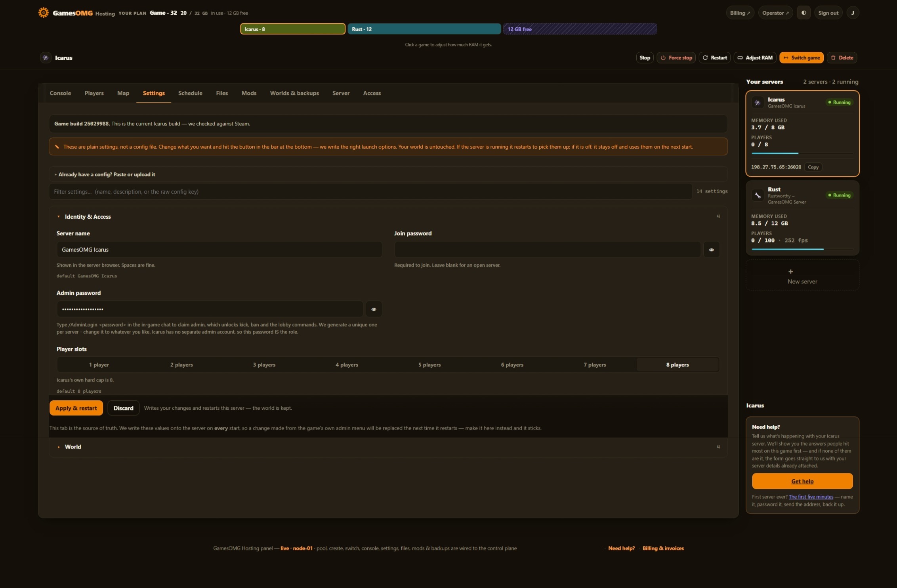Viewport: 897px width, 588px height.
Task: Open Adjust RAM for Icarus
Action: tap(755, 57)
